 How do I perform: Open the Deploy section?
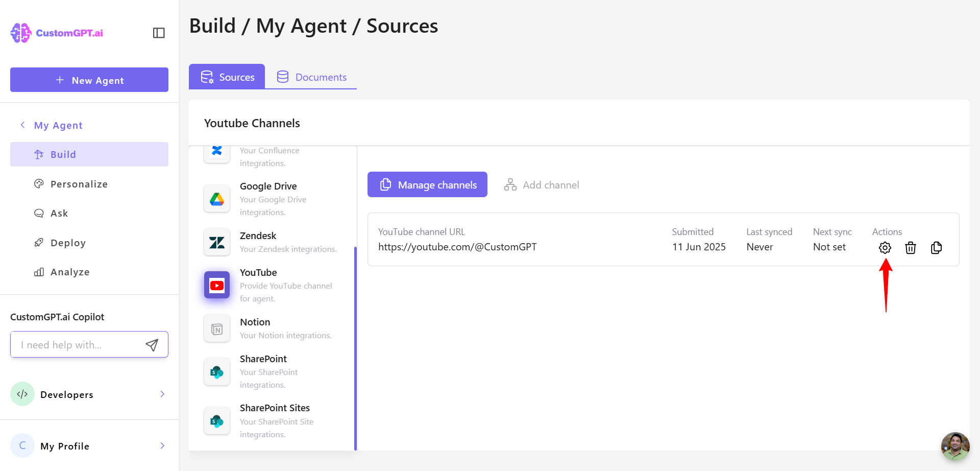point(89,243)
